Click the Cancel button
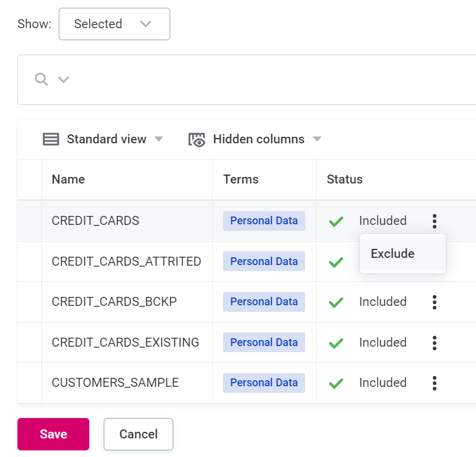The height and width of the screenshot is (457, 476). [138, 434]
